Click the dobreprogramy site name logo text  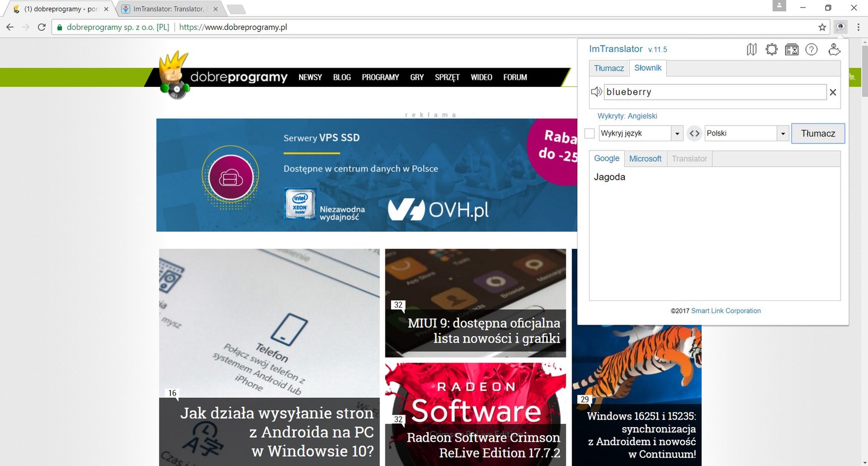click(x=239, y=77)
